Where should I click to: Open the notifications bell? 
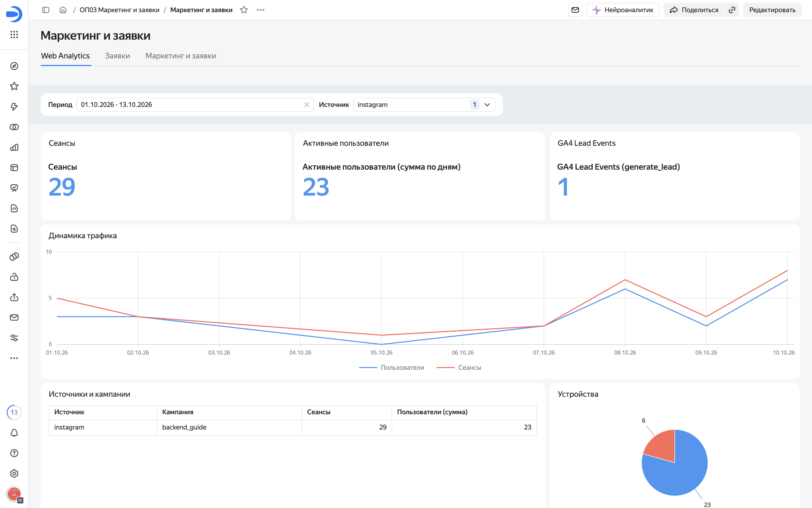14,433
